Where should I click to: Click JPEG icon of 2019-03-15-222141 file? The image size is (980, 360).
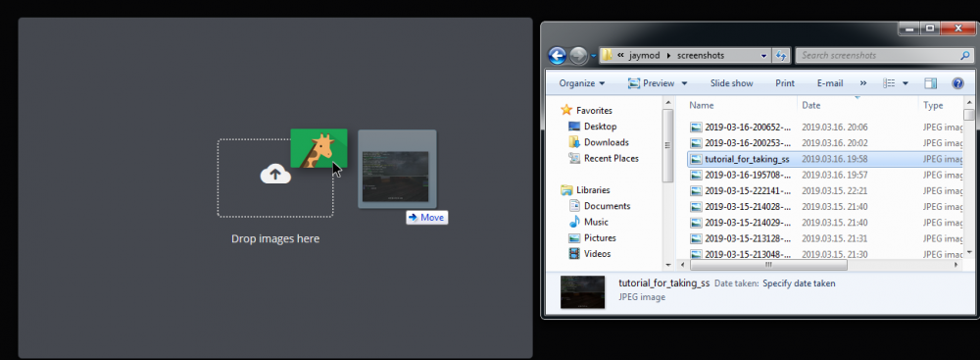point(696,191)
